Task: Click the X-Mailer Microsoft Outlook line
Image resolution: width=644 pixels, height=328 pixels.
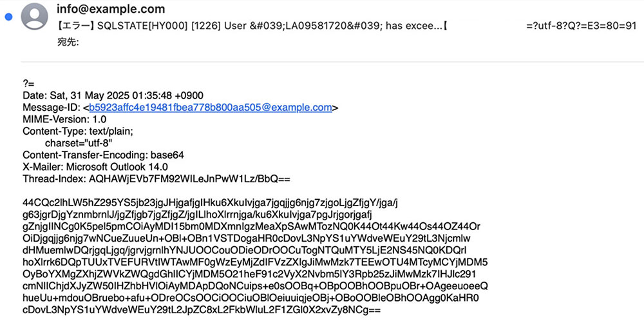Action: point(95,166)
